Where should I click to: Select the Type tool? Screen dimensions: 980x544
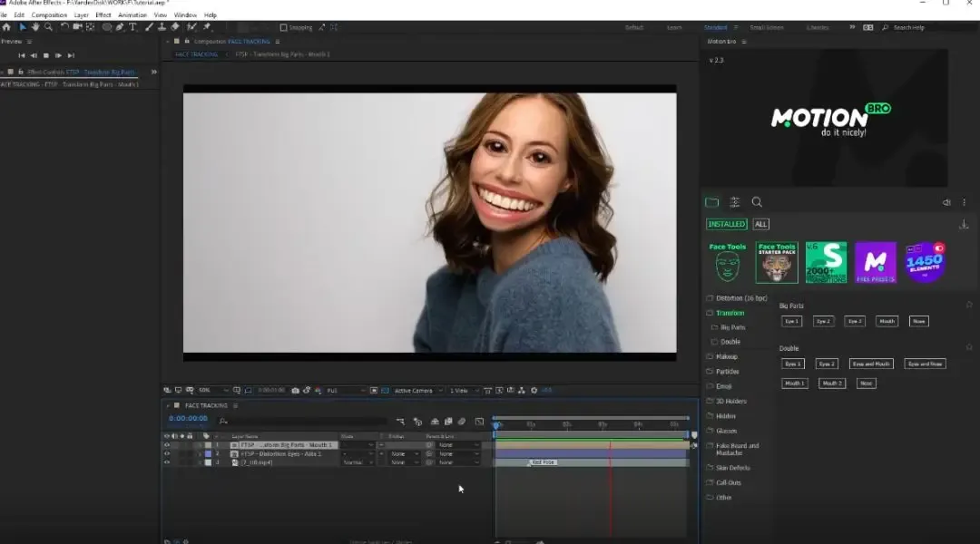tap(132, 27)
